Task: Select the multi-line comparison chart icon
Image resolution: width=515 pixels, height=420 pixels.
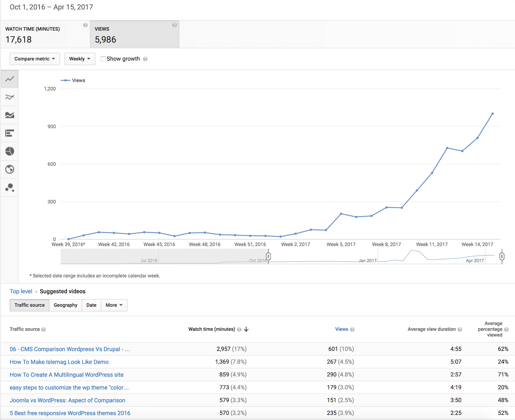Action: coord(9,97)
